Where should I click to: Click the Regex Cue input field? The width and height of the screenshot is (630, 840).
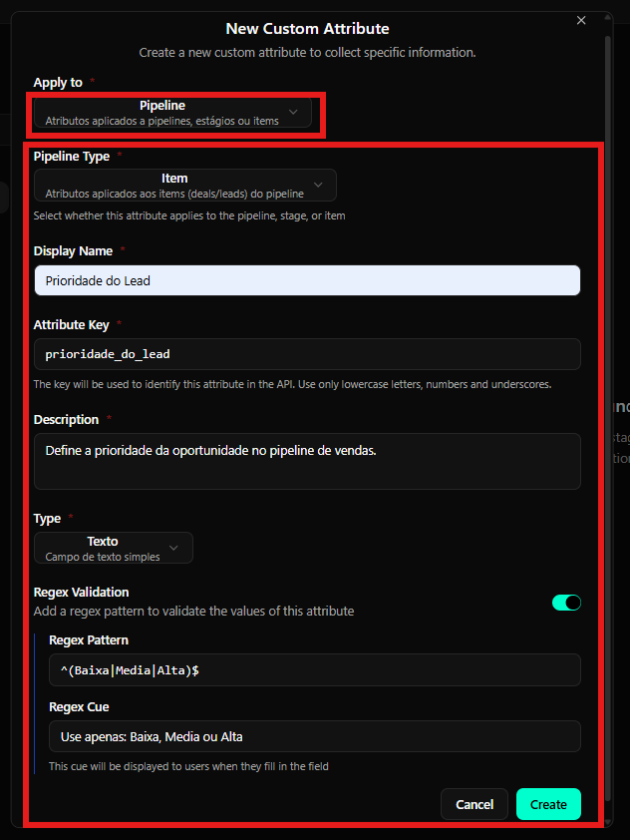click(315, 736)
